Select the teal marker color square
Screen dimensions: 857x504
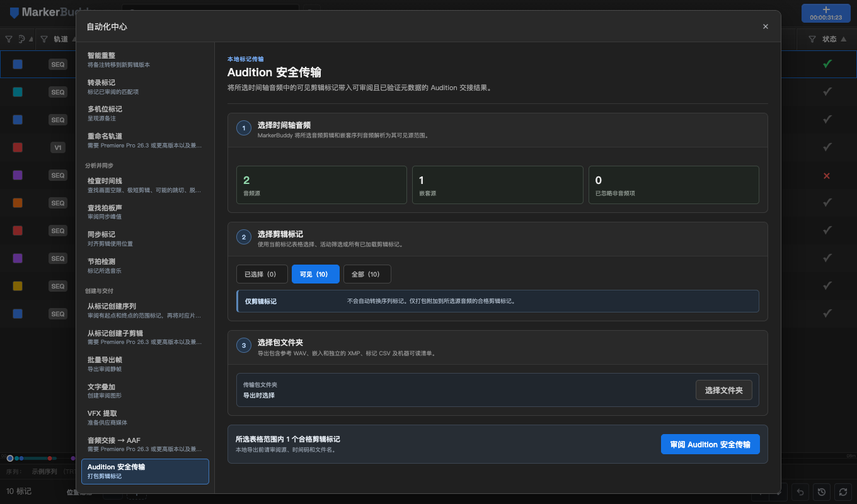click(x=18, y=92)
